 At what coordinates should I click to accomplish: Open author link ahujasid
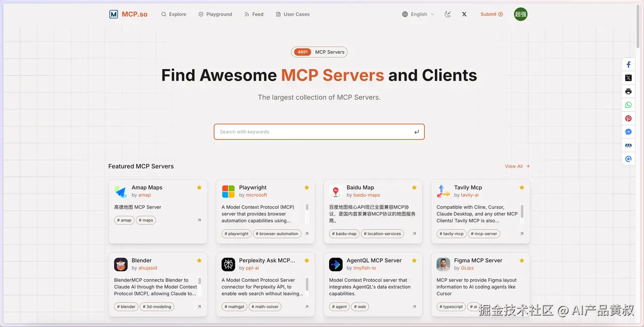tap(148, 268)
